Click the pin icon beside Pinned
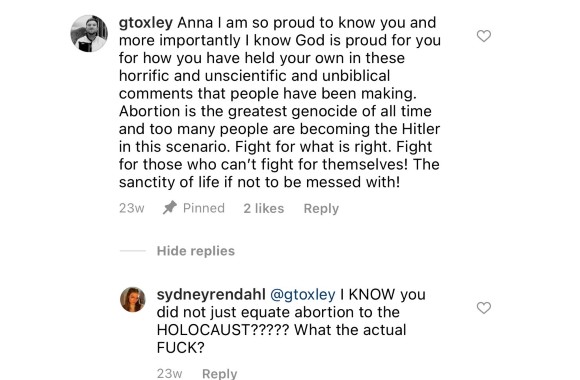The width and height of the screenshot is (580, 380). tap(170, 208)
